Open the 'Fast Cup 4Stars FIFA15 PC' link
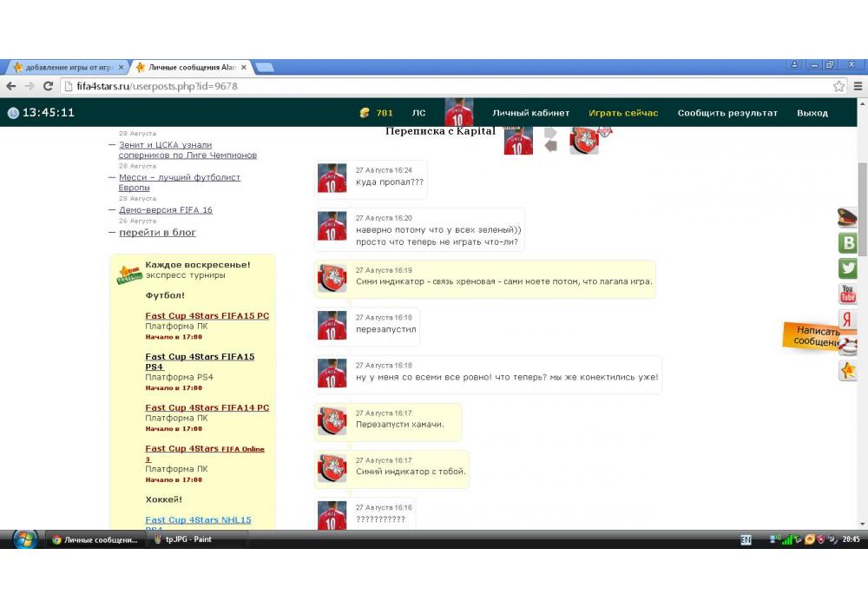Viewport: 868px width, 608px height. coord(207,316)
